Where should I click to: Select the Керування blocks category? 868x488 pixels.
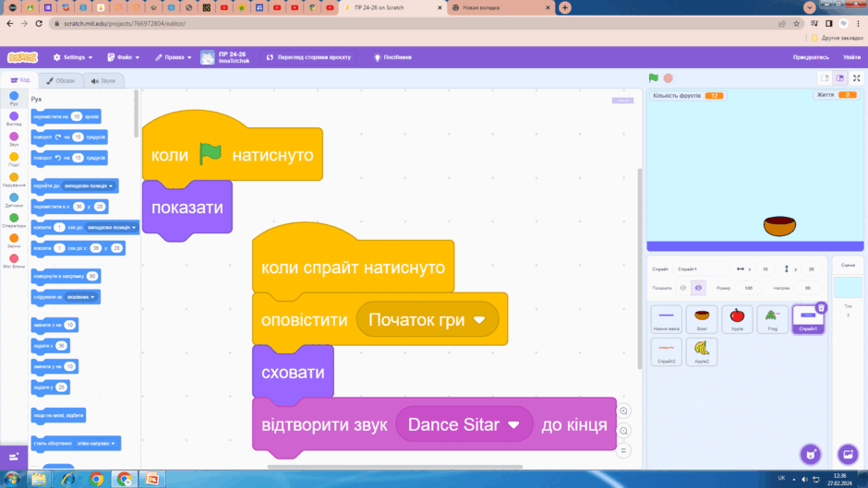pos(14,181)
